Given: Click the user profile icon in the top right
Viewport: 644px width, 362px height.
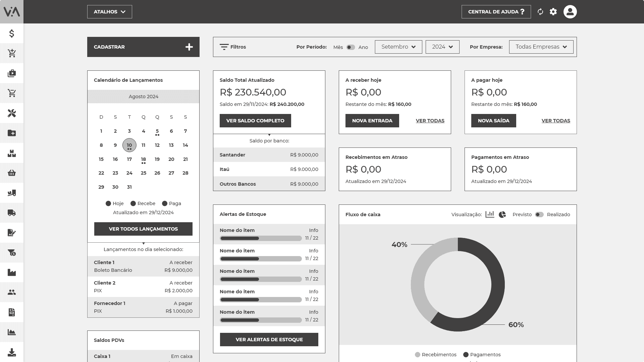Looking at the screenshot, I should coord(570,11).
